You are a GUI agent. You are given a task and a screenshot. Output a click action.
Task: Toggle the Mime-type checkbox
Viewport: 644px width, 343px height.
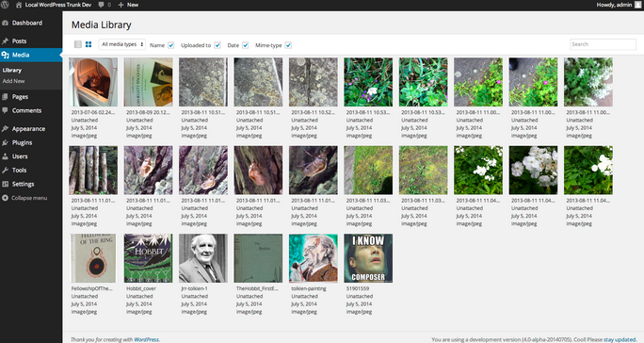288,45
